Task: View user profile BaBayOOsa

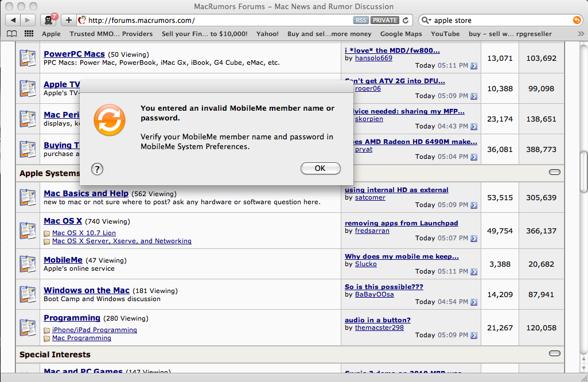Action: (374, 295)
